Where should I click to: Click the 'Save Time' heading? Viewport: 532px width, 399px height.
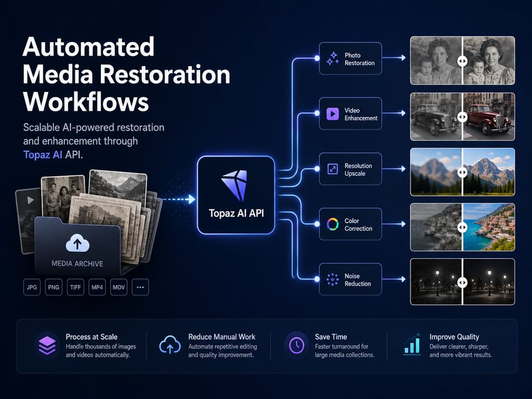pyautogui.click(x=331, y=337)
